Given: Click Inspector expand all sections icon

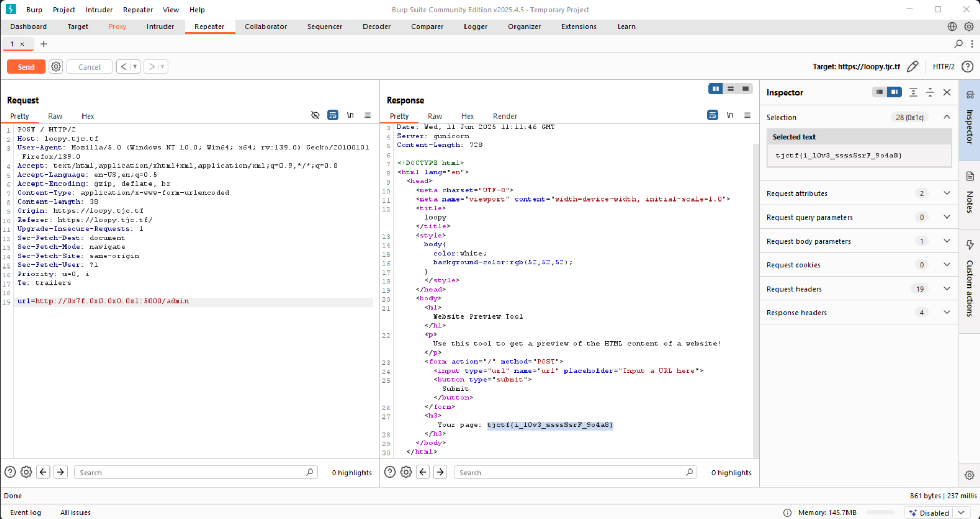Looking at the screenshot, I should click(x=913, y=92).
